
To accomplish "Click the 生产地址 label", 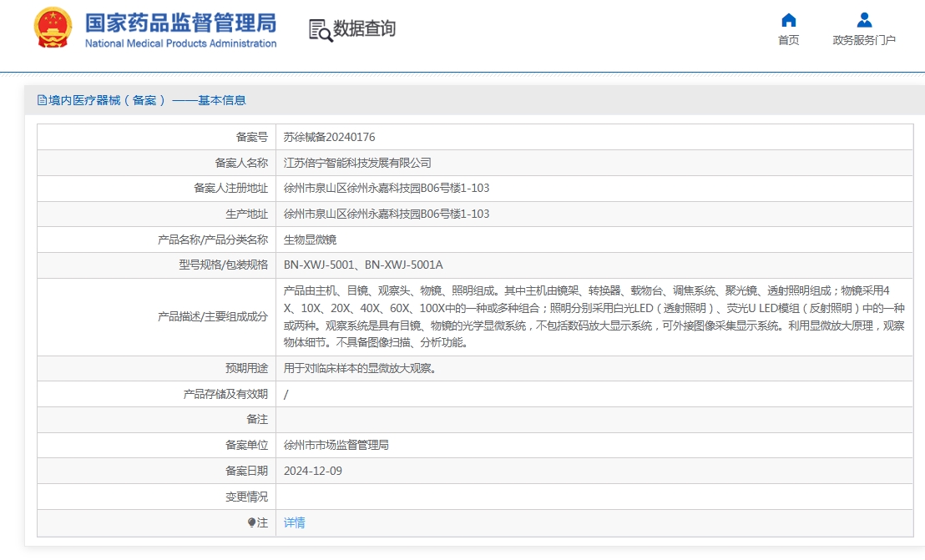I will (246, 214).
